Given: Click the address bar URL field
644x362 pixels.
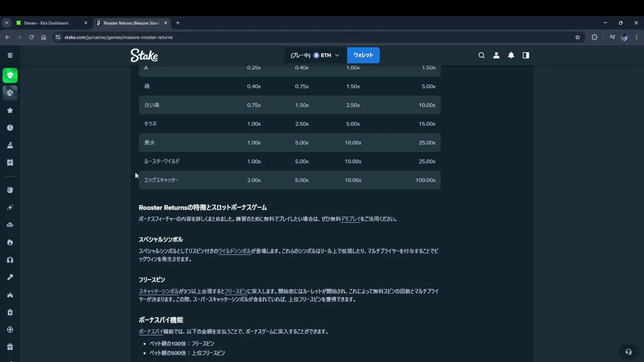Looking at the screenshot, I should coord(317,37).
